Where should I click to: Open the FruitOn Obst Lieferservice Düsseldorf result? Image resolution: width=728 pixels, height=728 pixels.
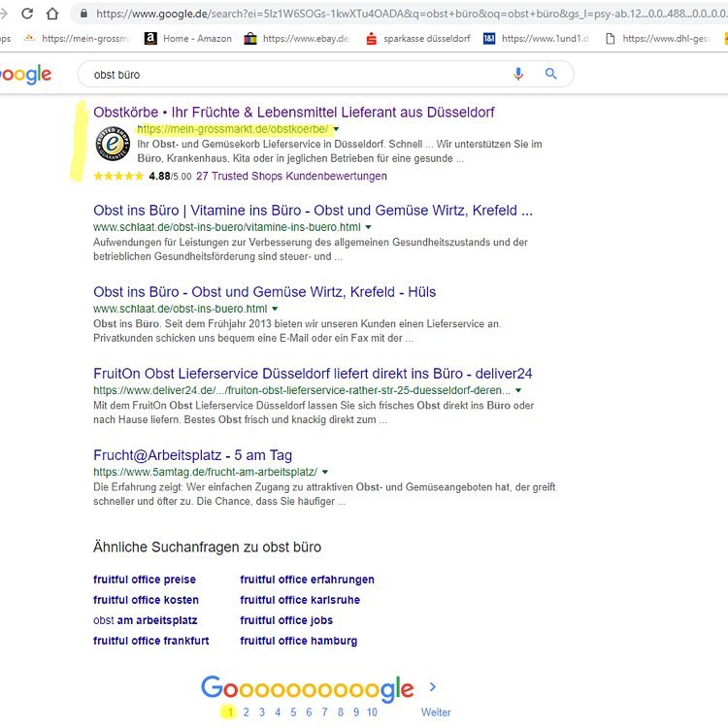[x=313, y=374]
